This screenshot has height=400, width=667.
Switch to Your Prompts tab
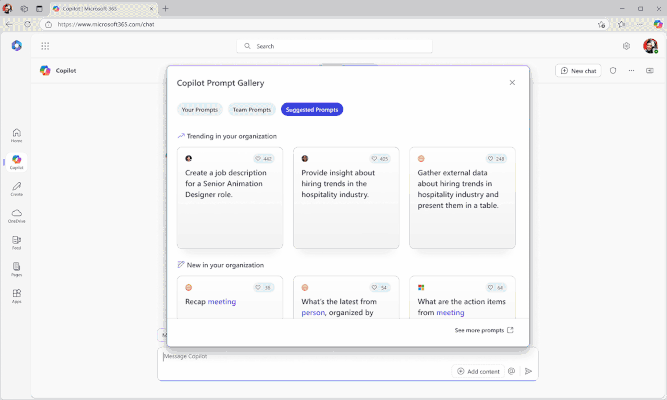click(x=200, y=109)
